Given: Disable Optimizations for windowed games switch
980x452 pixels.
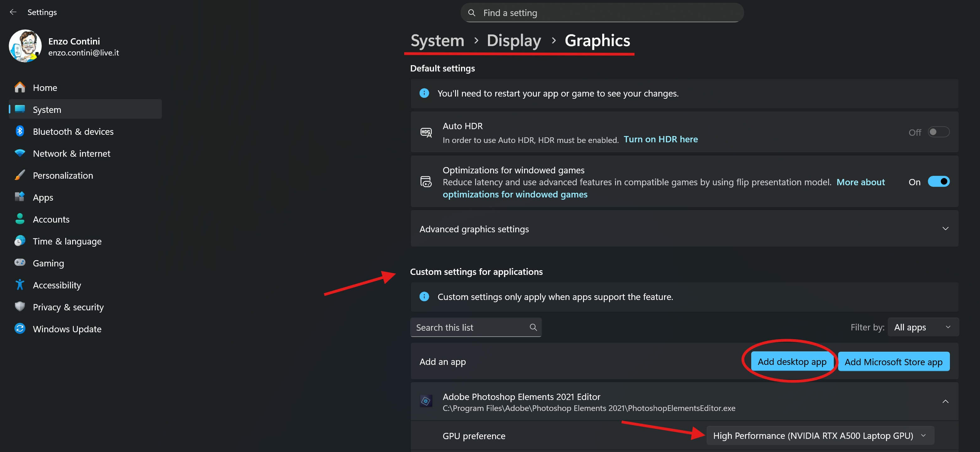Looking at the screenshot, I should click(x=938, y=182).
